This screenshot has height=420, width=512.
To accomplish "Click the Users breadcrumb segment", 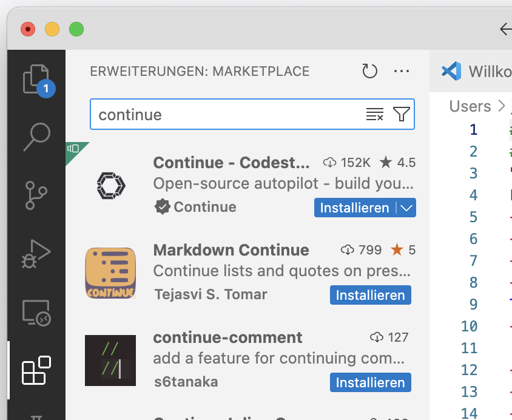I will (470, 106).
